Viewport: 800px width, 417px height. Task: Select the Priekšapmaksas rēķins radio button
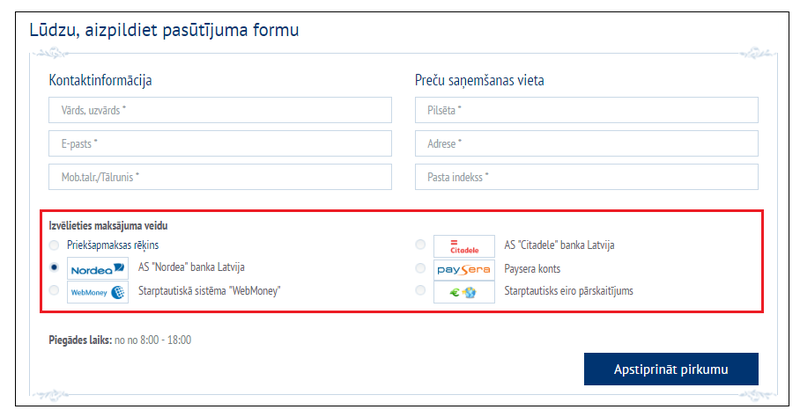click(x=53, y=245)
